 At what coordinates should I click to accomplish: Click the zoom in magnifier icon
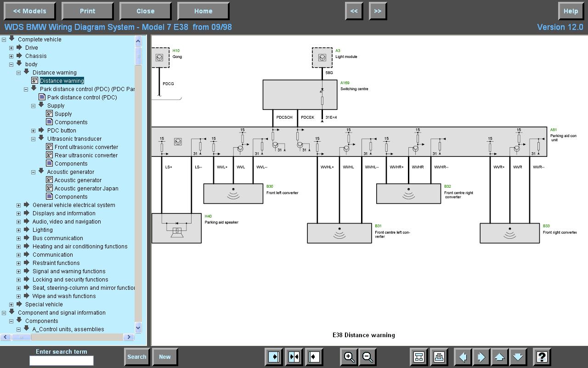click(349, 357)
